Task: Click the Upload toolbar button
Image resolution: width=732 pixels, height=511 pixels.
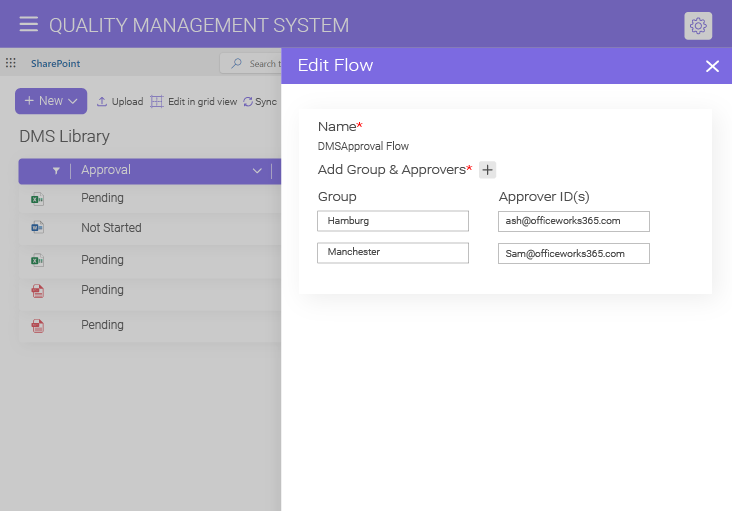Action: [120, 102]
